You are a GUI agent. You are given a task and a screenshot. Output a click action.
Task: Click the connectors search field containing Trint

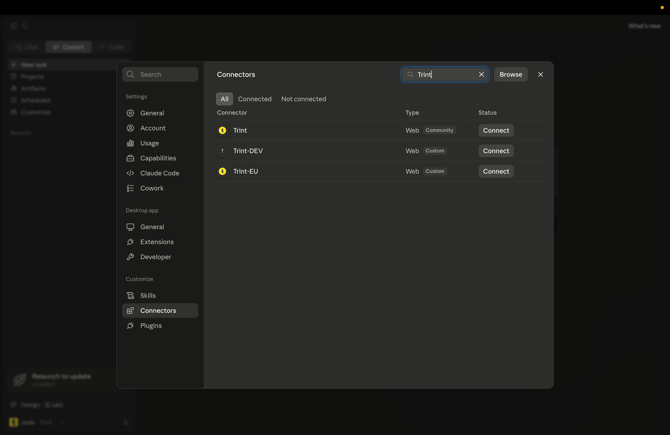click(444, 74)
